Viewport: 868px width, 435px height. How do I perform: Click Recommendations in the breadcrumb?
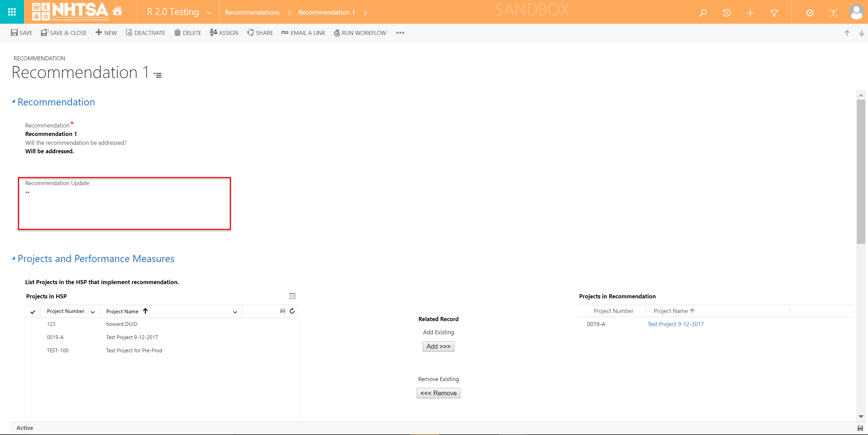click(x=252, y=13)
